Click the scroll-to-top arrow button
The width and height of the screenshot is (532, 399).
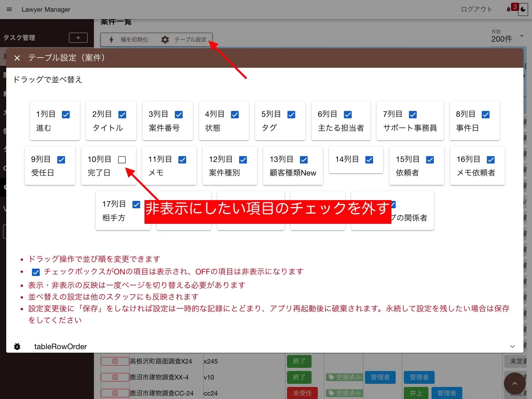(514, 383)
